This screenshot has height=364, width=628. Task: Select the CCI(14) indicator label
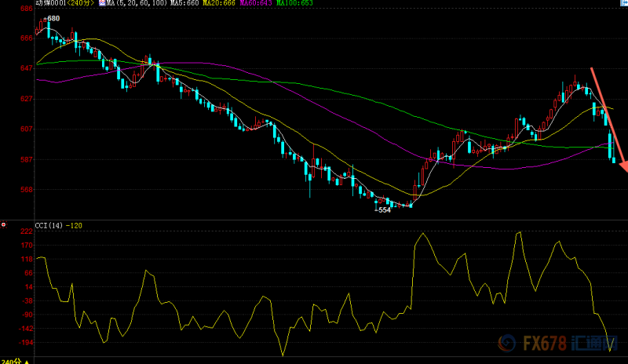pos(50,225)
